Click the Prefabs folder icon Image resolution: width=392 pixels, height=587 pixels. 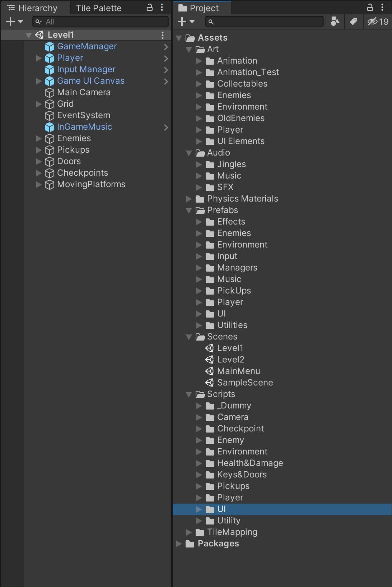coord(200,211)
